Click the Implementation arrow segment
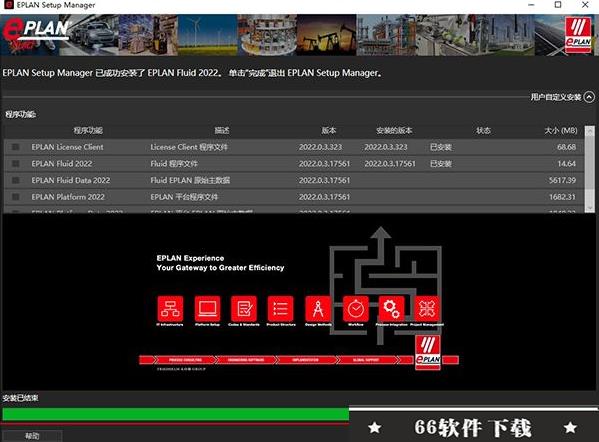Screen dimensions: 599x442 (306, 360)
